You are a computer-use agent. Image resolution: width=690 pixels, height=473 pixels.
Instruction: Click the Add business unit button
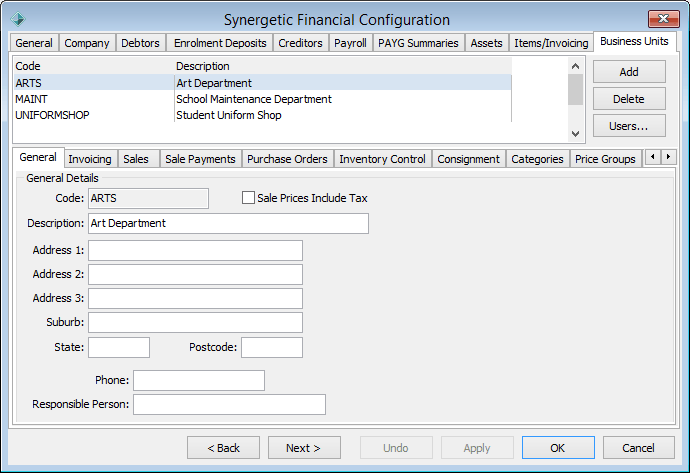click(629, 72)
